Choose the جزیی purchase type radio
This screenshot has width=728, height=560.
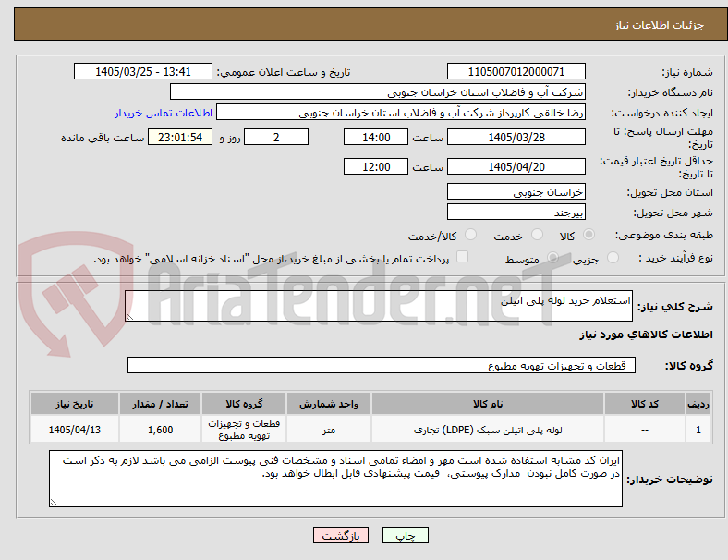click(613, 257)
